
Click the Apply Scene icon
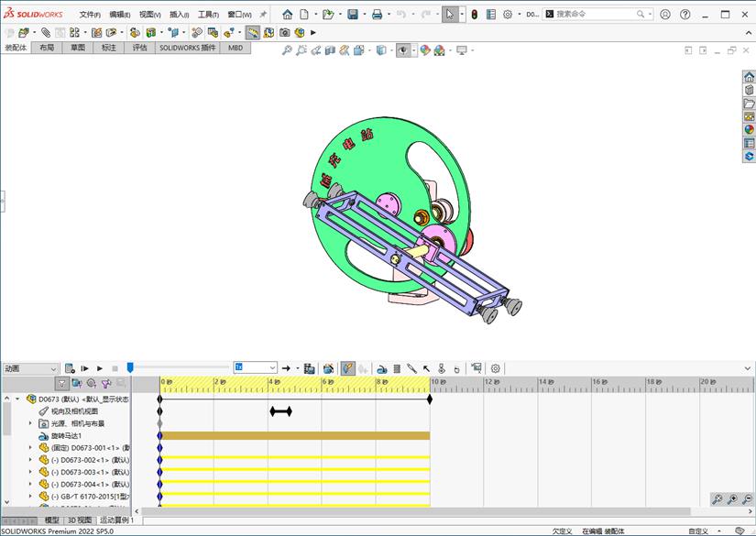pos(439,50)
